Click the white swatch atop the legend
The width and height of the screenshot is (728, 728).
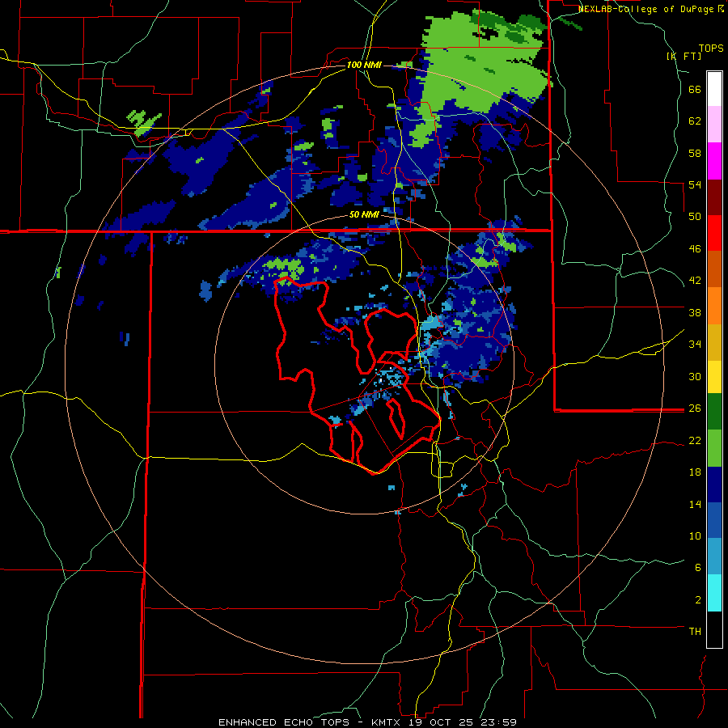coord(714,89)
